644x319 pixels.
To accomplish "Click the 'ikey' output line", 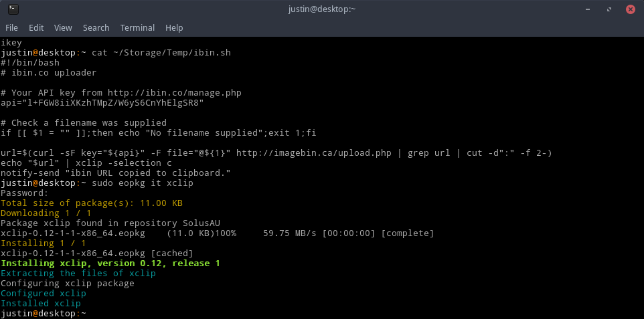I will (x=11, y=43).
